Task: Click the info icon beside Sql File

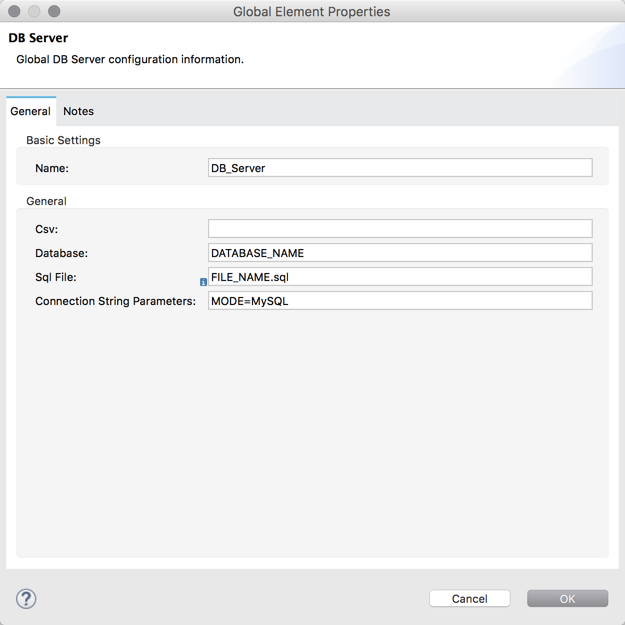Action: pos(203,282)
